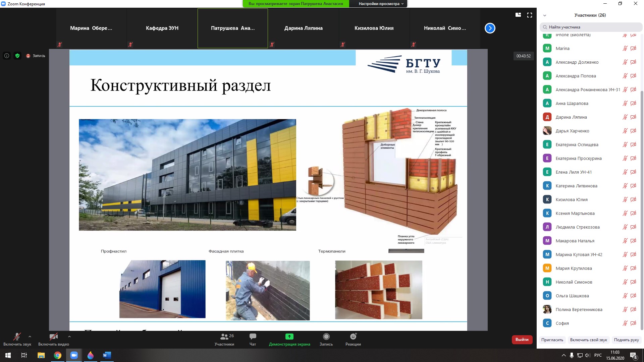This screenshot has width=644, height=362.
Task: Leave meeting with Выйти button
Action: click(x=522, y=340)
